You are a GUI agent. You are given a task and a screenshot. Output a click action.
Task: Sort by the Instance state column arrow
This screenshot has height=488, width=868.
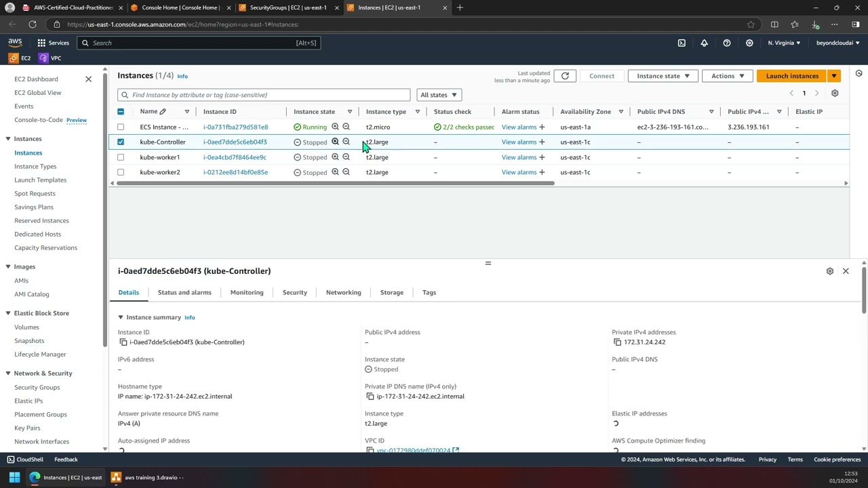pyautogui.click(x=350, y=112)
